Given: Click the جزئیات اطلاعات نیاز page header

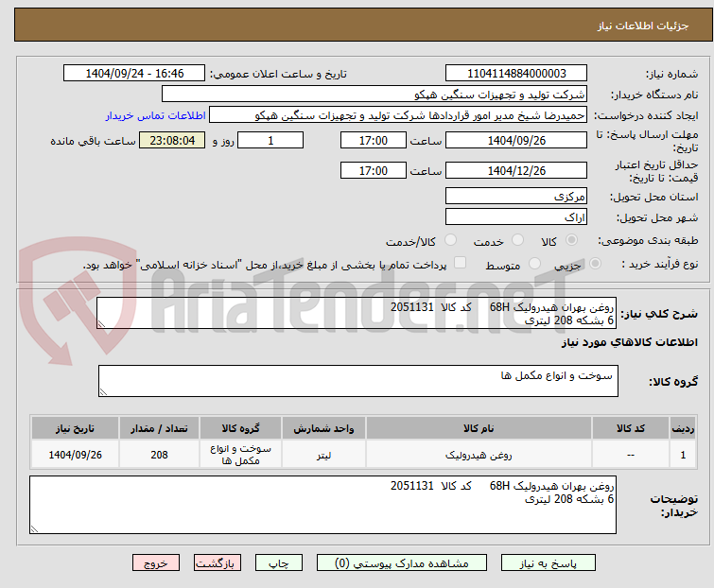Looking at the screenshot, I should click(x=643, y=26).
